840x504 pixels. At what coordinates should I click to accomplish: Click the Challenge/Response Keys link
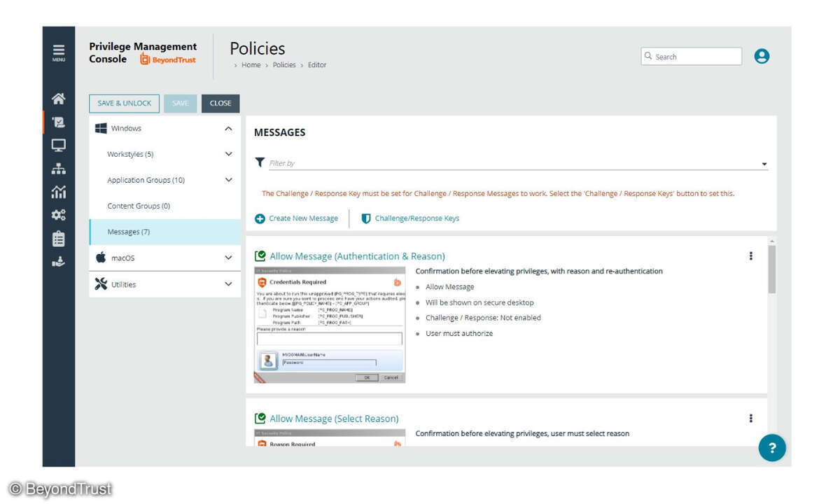(417, 218)
